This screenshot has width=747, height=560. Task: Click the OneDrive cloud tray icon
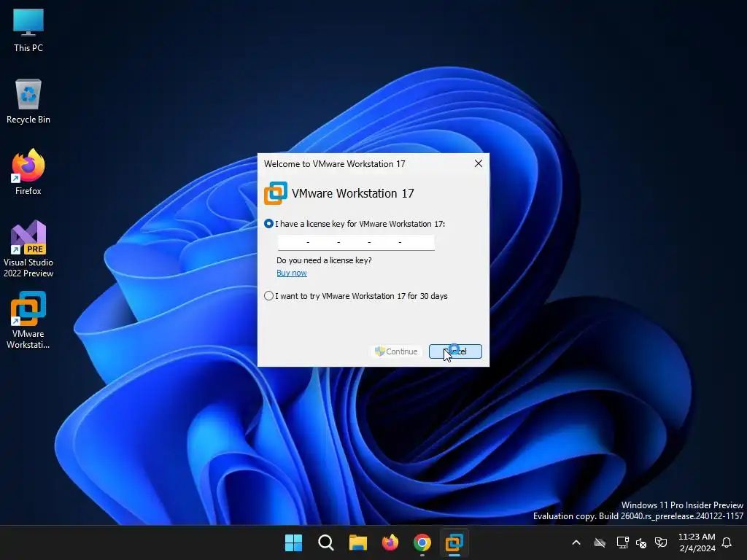pyautogui.click(x=600, y=542)
